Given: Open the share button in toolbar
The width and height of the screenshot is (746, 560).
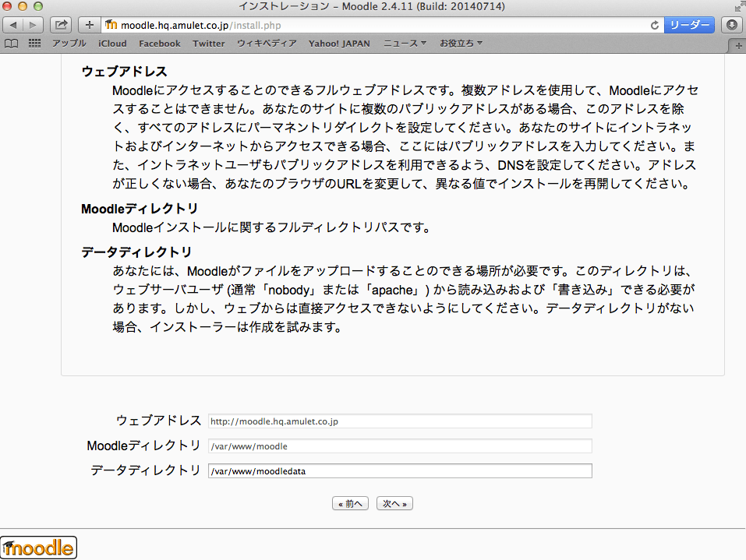Looking at the screenshot, I should [61, 25].
